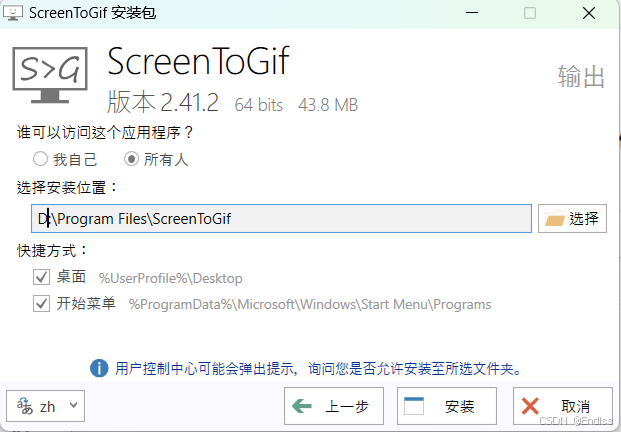Go back with the 上一步 button
621x432 pixels.
(x=334, y=406)
